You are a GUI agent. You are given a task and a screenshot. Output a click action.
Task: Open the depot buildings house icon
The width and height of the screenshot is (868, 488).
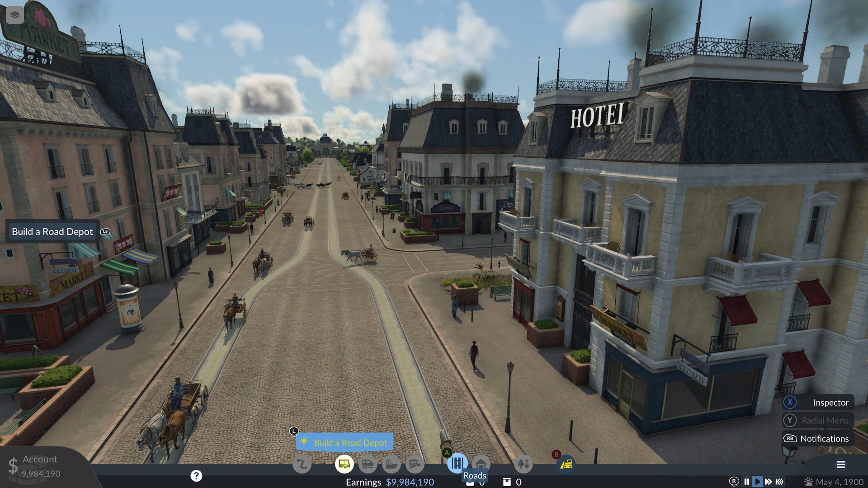pos(481,464)
